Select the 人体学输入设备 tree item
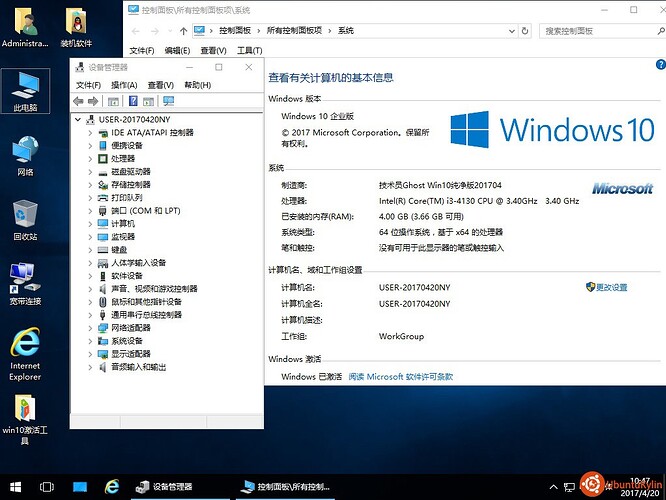The width and height of the screenshot is (666, 500). point(138,263)
